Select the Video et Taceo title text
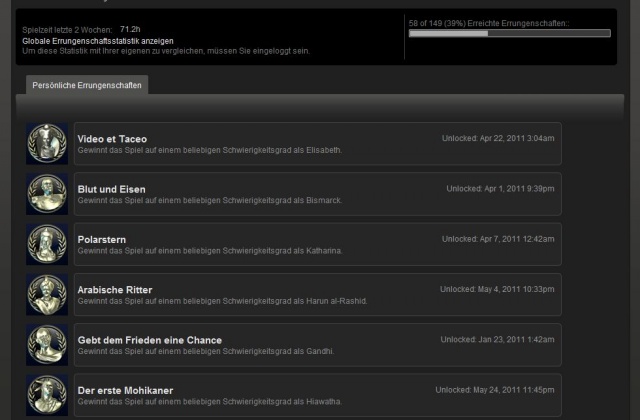The height and width of the screenshot is (420, 640). (112, 139)
